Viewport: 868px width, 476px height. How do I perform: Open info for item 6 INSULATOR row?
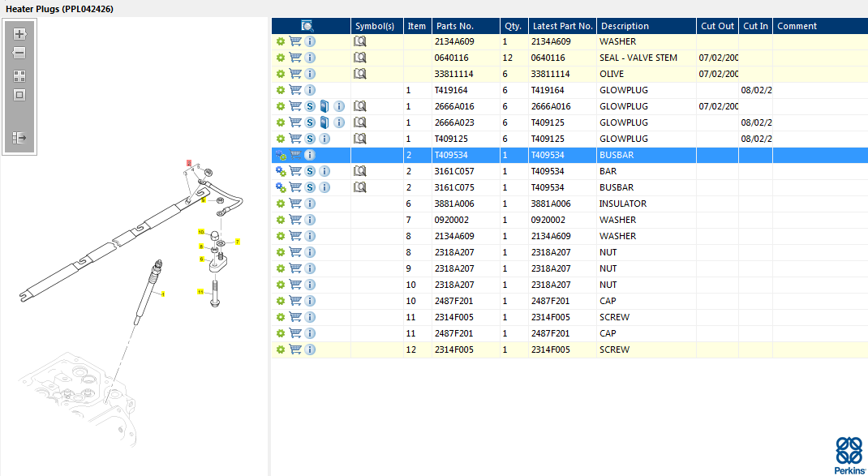(x=310, y=204)
